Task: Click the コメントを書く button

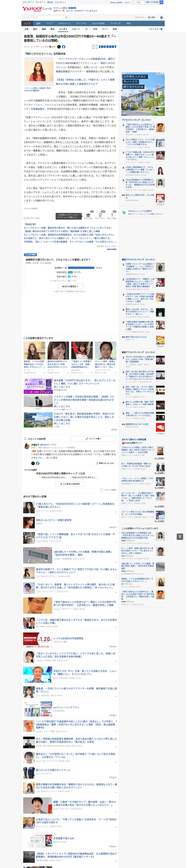Action: pyautogui.click(x=93, y=439)
